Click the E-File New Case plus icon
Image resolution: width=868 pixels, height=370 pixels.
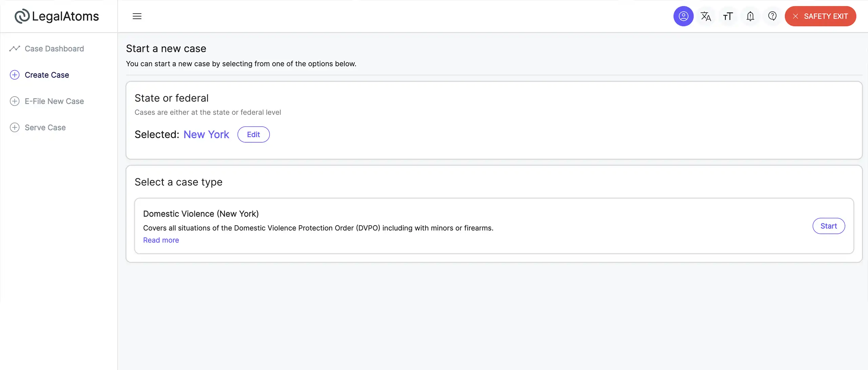(15, 101)
